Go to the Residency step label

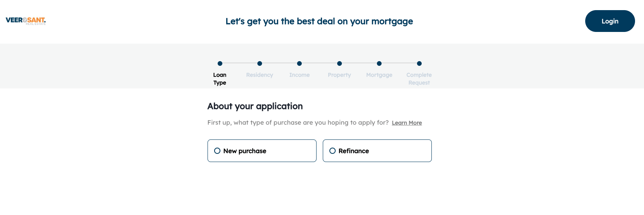(x=259, y=75)
